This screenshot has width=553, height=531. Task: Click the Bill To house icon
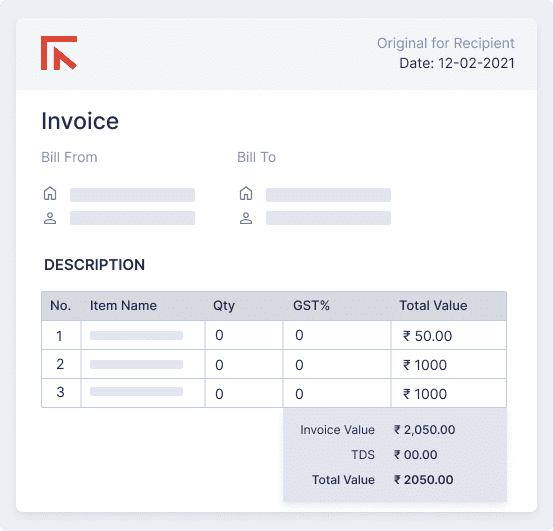coord(246,193)
